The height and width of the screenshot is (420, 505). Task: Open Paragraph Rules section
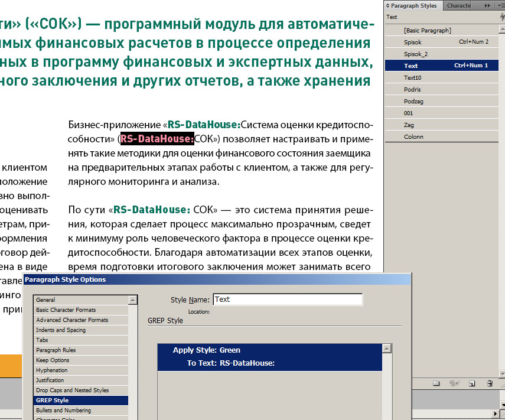tap(81, 350)
